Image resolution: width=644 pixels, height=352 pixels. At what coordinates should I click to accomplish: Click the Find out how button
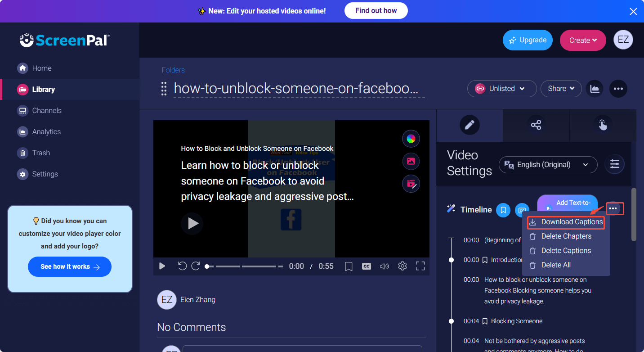(376, 11)
